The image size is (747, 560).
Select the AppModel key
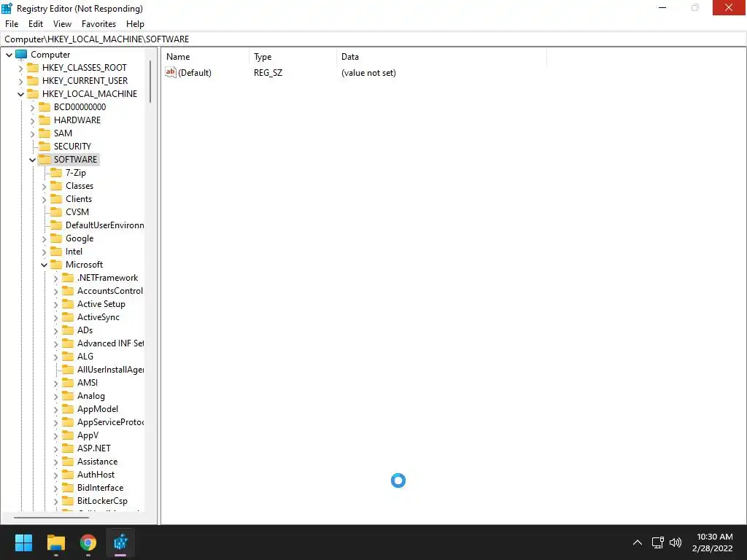click(x=98, y=409)
